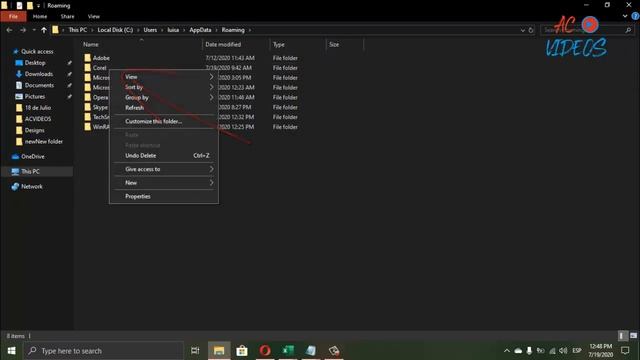Open Give access to submenu

(164, 169)
